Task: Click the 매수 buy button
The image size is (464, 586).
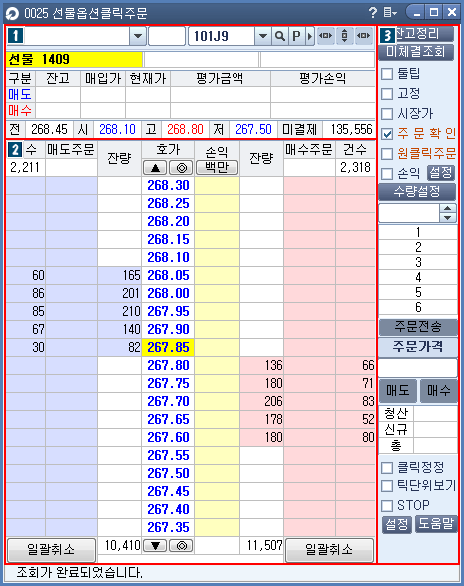Action: point(439,391)
